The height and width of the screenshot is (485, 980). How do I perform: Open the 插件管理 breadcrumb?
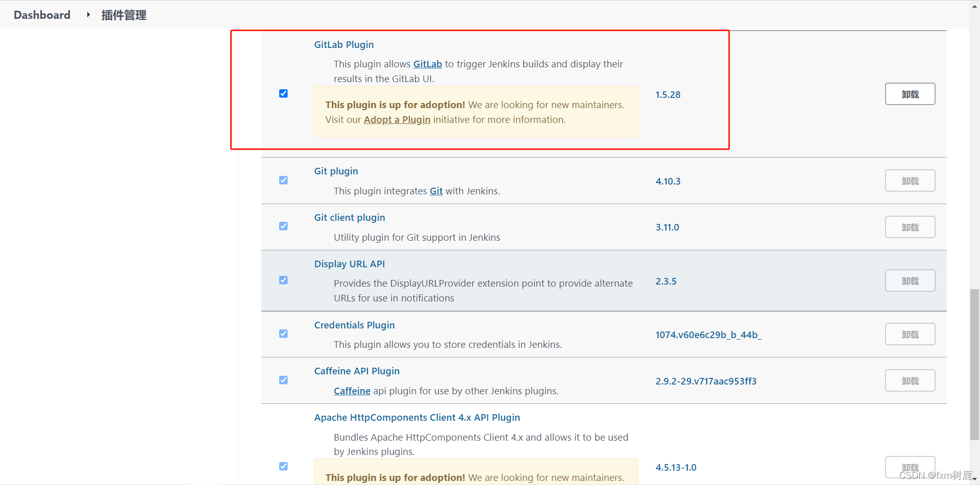click(x=124, y=15)
